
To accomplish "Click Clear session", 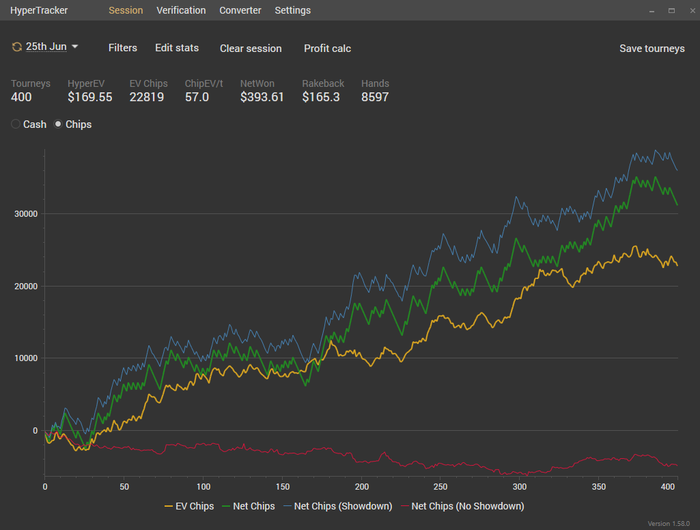I will 250,48.
